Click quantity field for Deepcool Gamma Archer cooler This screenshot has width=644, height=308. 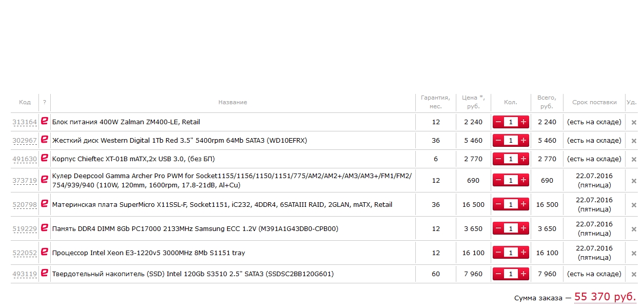(511, 180)
